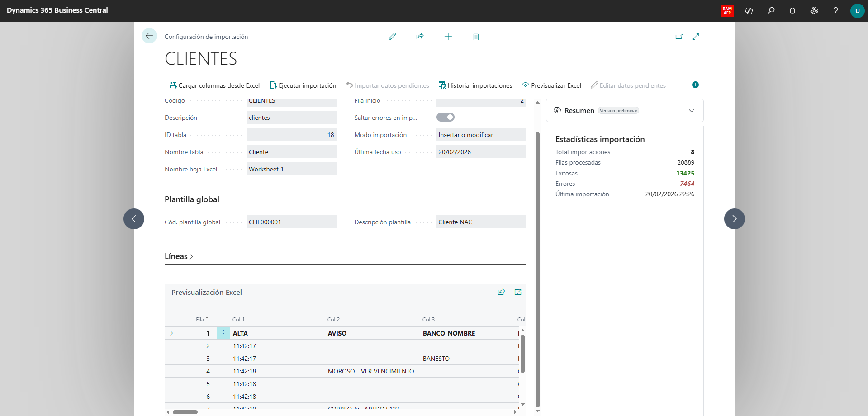Expand page to full width icon
868x416 pixels.
[696, 37]
